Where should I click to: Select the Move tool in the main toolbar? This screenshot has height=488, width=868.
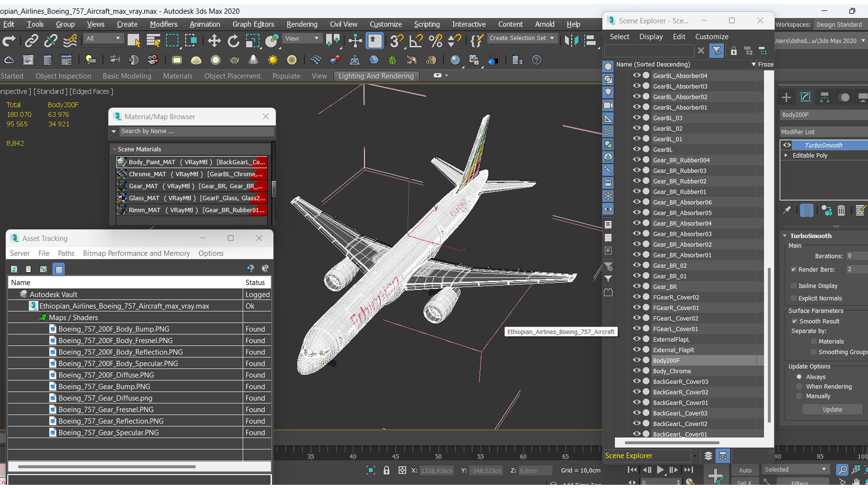[214, 41]
